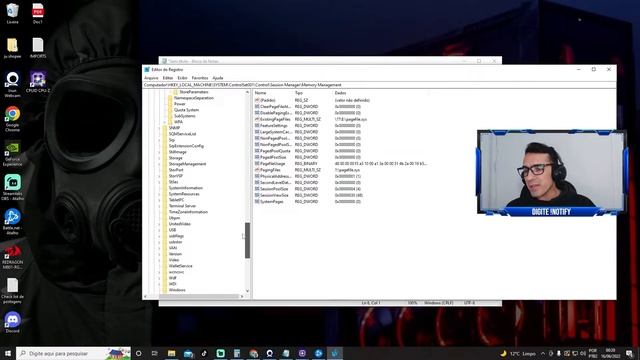Open the Lixeira recycle bin

tap(12, 13)
